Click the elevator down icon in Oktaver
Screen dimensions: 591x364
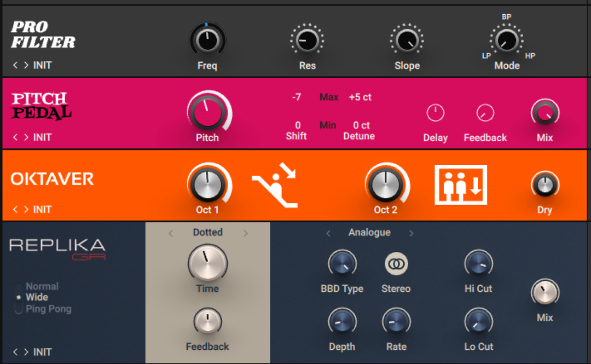coord(460,185)
